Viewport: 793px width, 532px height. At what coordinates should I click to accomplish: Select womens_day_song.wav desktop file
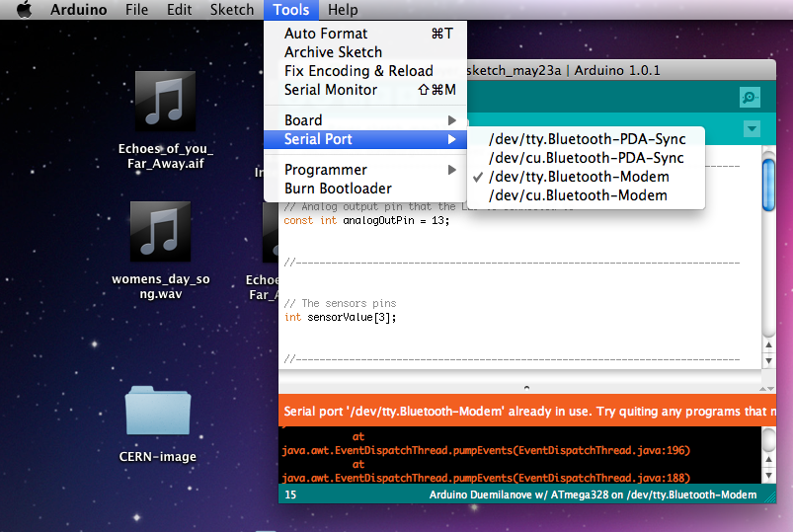161,251
